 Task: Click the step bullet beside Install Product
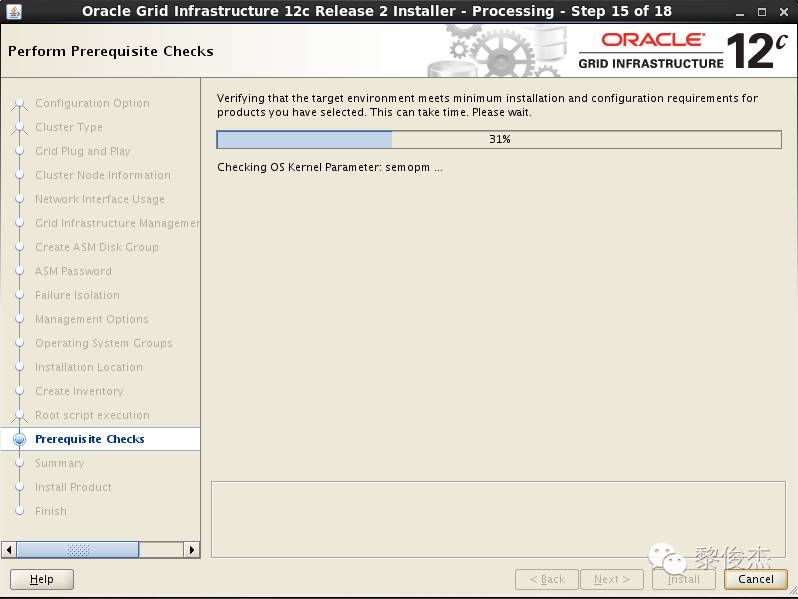point(19,487)
